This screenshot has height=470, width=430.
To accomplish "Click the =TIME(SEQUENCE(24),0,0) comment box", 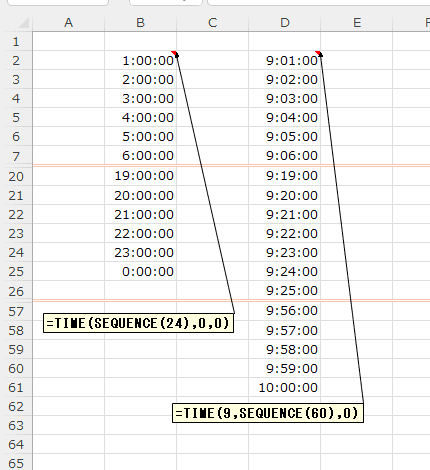I will coord(138,323).
